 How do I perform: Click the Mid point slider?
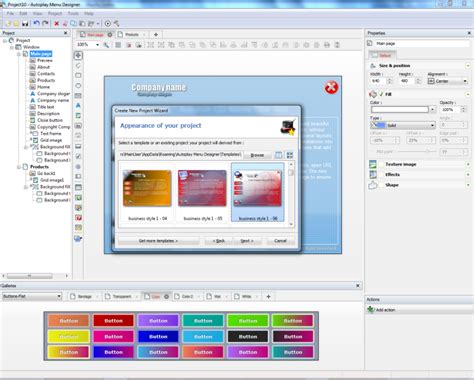pyautogui.click(x=416, y=152)
